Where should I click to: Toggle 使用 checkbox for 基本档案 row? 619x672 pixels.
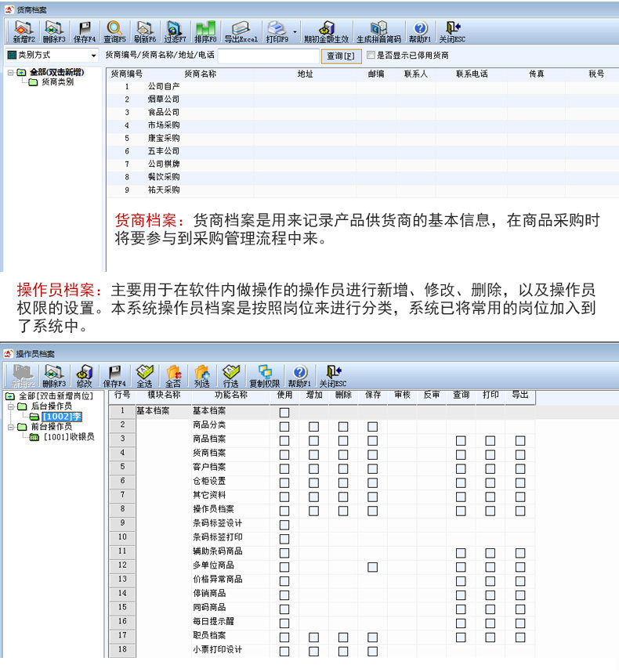(x=284, y=412)
